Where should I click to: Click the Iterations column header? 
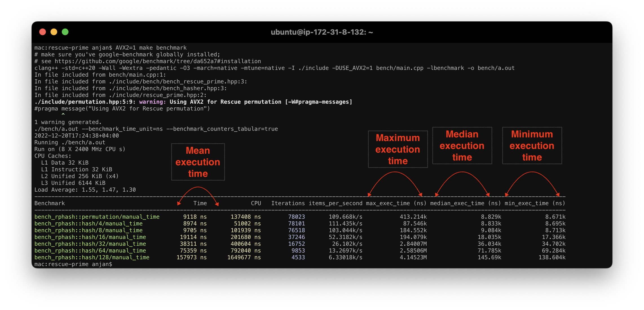click(288, 203)
